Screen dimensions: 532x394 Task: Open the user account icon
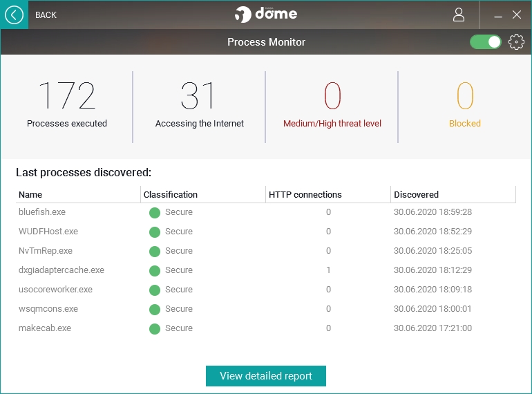[x=459, y=15]
